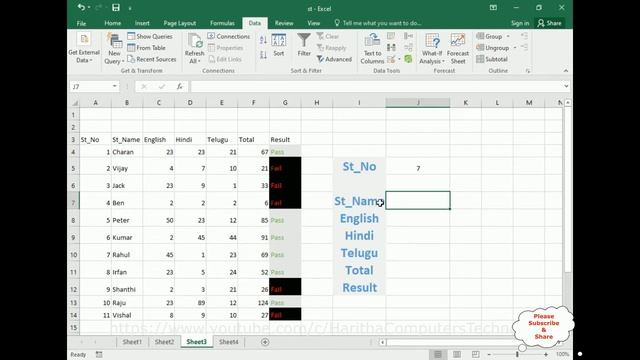
Task: Open the File tab
Action: [81, 23]
